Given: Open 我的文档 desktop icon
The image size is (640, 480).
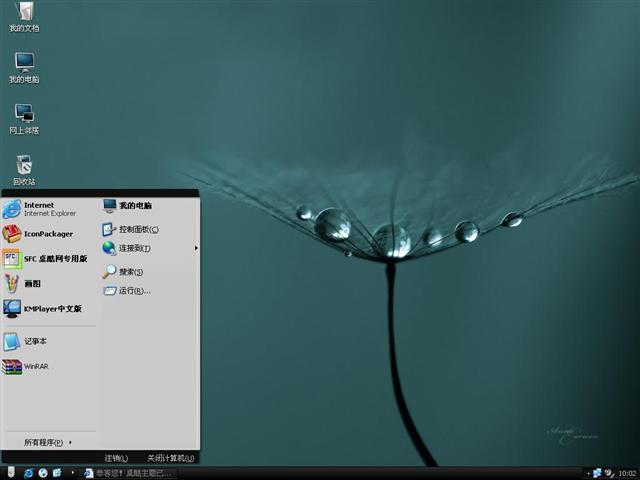Looking at the screenshot, I should [24, 15].
